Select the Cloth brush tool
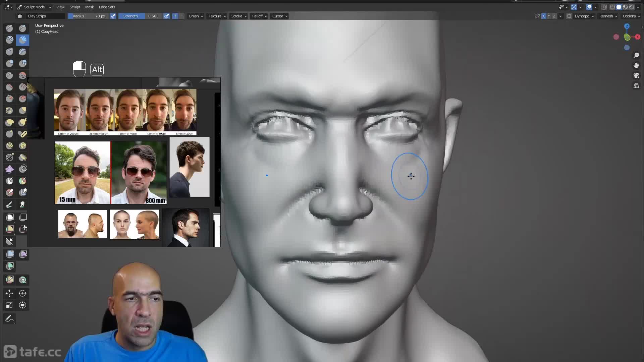 pos(9,169)
